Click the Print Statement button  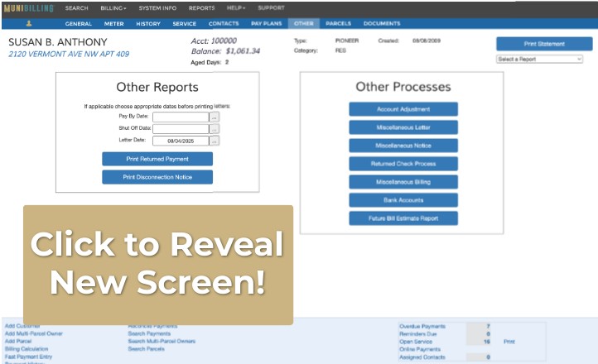544,44
